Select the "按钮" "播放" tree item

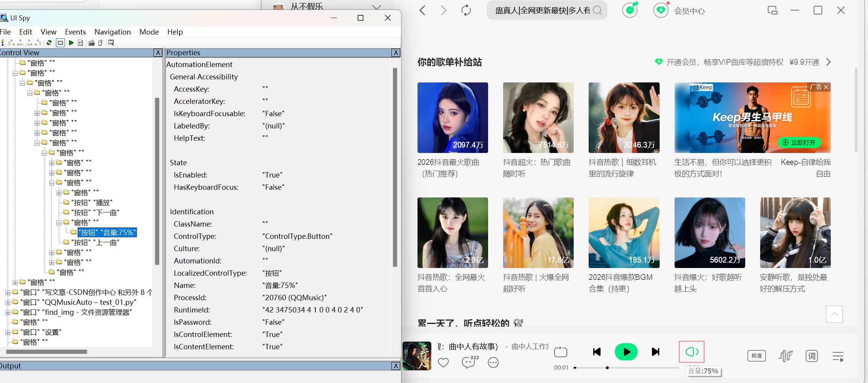point(92,202)
